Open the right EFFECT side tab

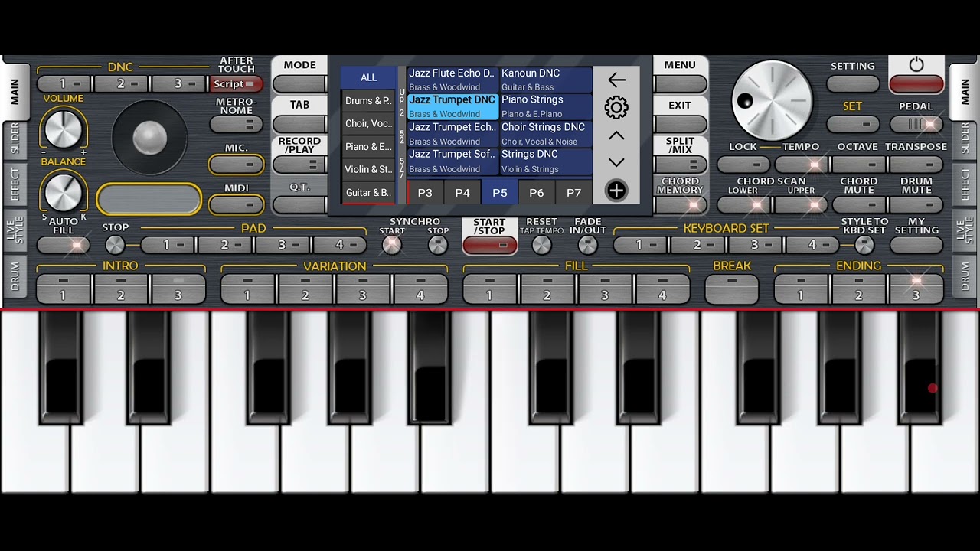pyautogui.click(x=965, y=185)
